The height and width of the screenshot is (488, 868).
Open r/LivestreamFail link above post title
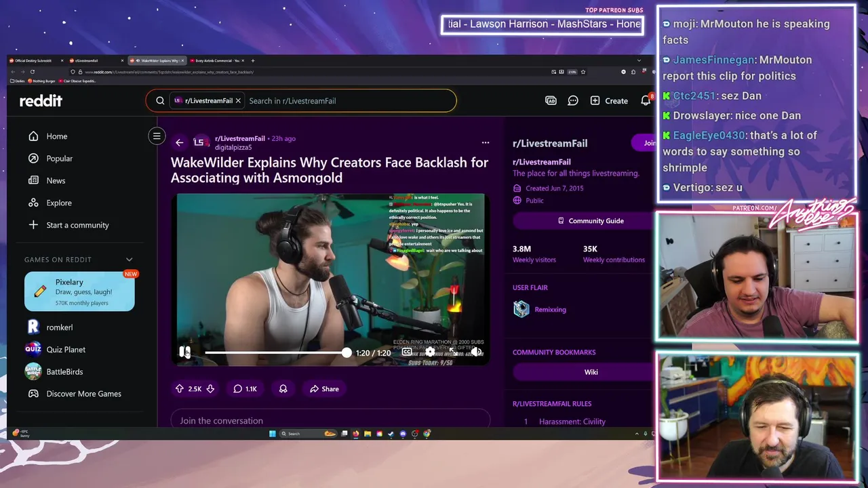[239, 138]
